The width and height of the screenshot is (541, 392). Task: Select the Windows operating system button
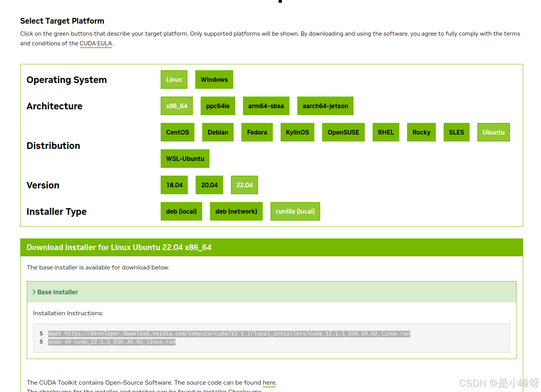pos(214,79)
